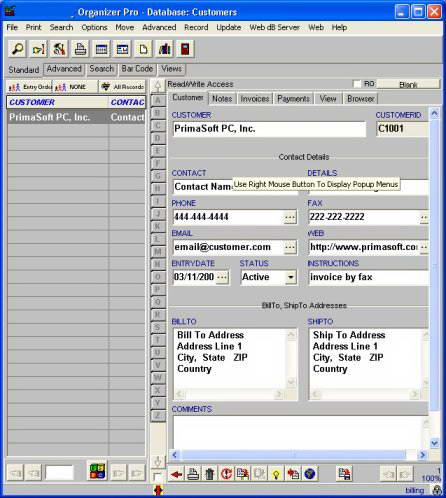Click the record details form icon
446x498 pixels.
point(122,49)
